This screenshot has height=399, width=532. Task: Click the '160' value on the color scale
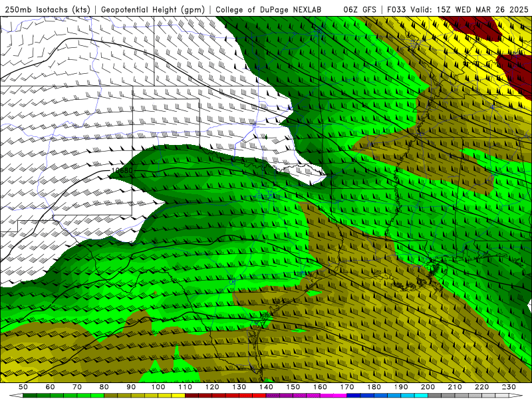point(320,387)
